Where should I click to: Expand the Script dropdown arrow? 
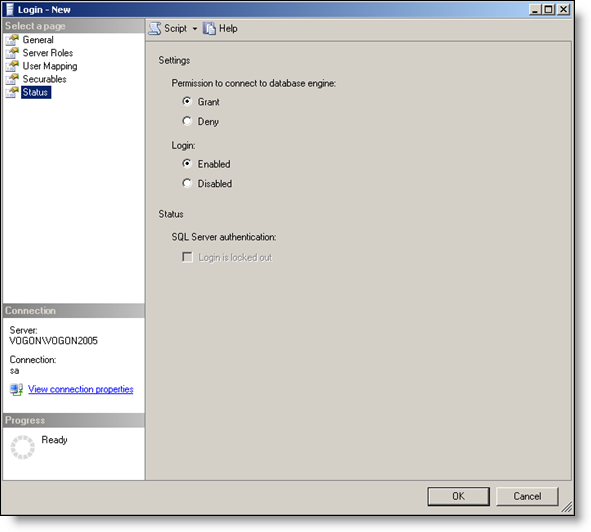click(x=194, y=29)
